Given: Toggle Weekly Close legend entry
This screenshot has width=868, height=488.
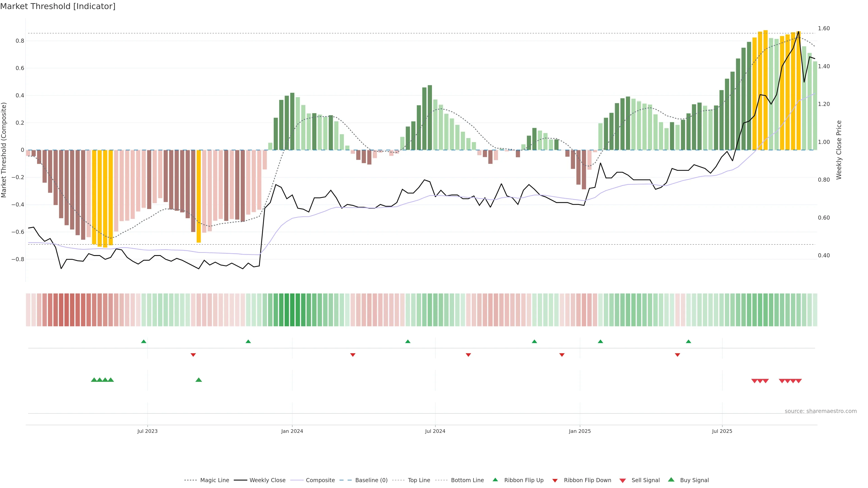Looking at the screenshot, I should (x=267, y=480).
